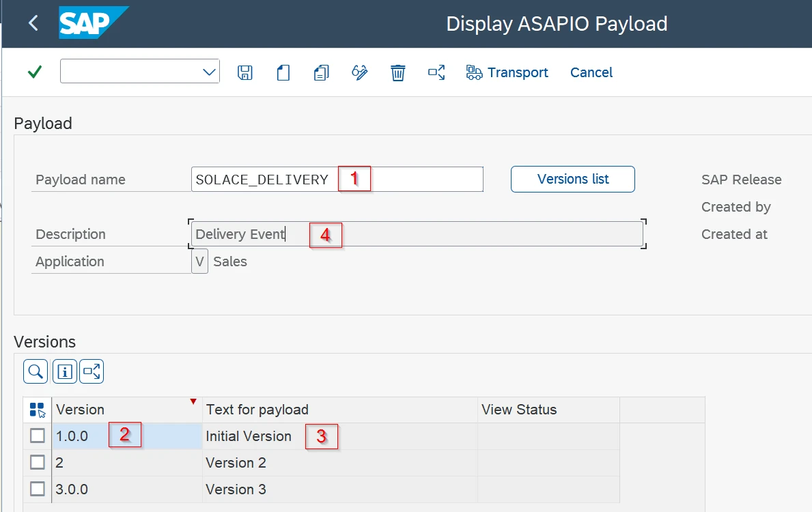Click the Payload name input field
The width and height of the screenshot is (812, 512).
coord(337,179)
